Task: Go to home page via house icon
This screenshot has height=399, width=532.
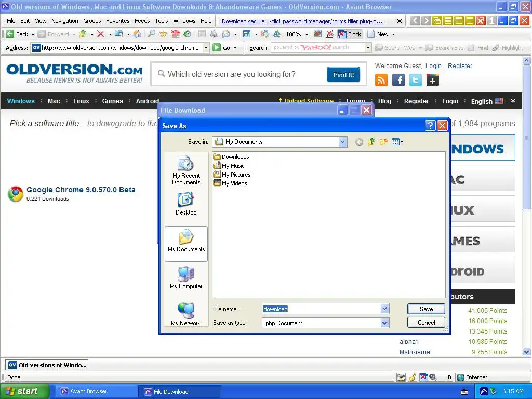Action: click(x=137, y=34)
